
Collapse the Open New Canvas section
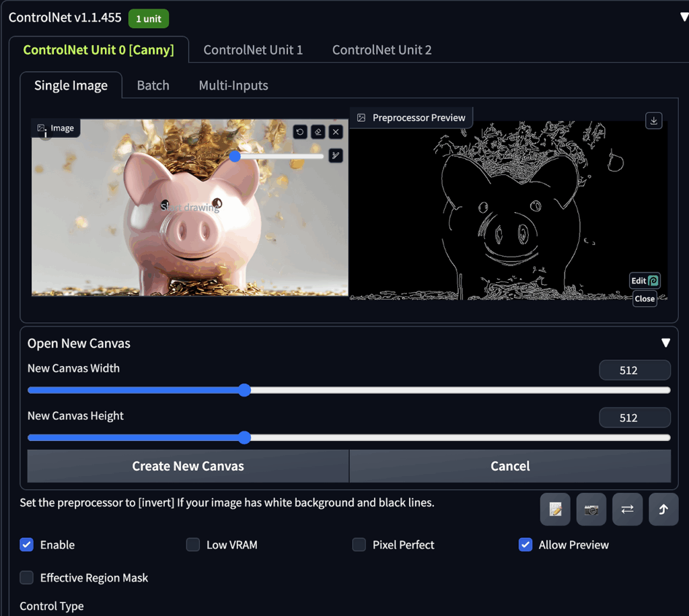click(665, 343)
